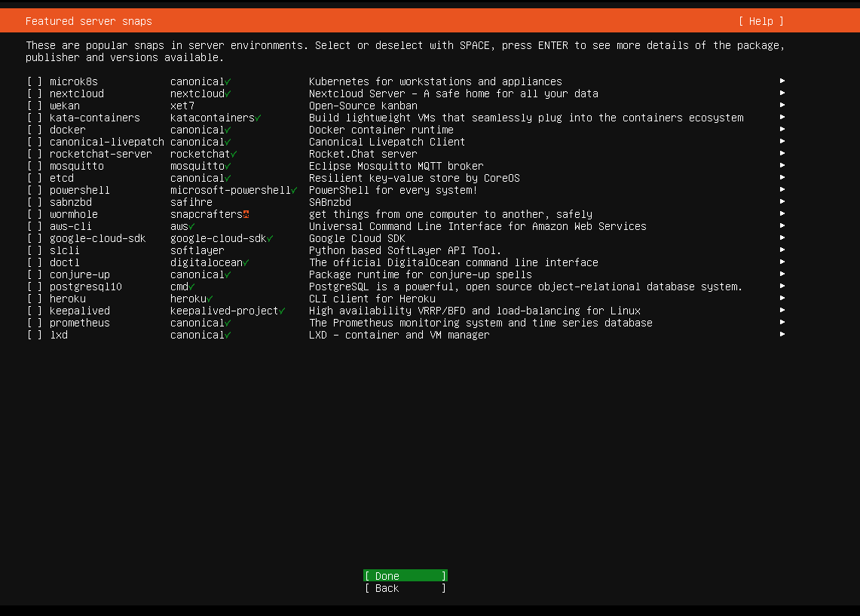Viewport: 860px width, 616px height.
Task: Click 'Eclipse Mosquitto MQTT broker' description
Action: click(396, 166)
